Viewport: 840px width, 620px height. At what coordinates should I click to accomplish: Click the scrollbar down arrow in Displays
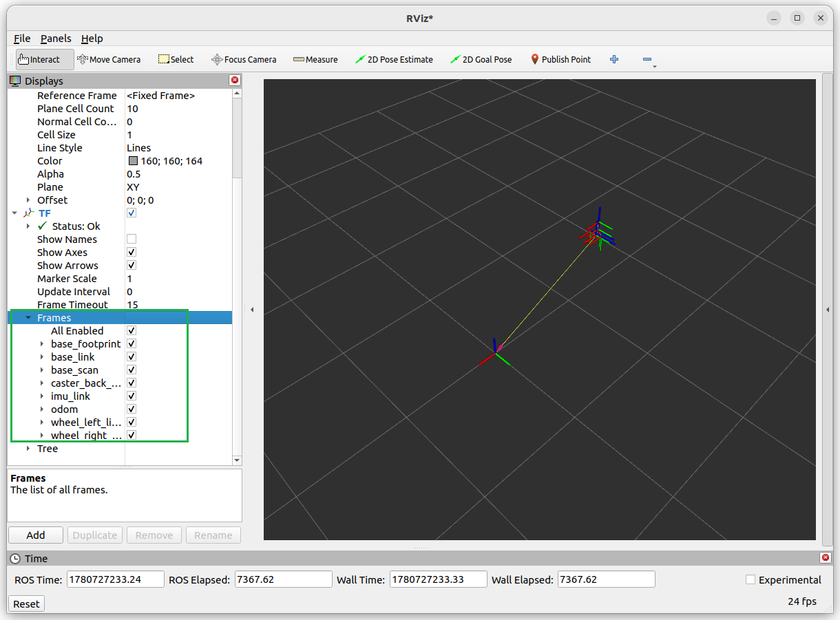(x=238, y=460)
